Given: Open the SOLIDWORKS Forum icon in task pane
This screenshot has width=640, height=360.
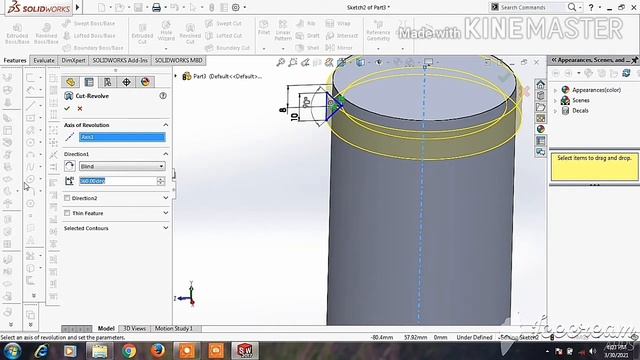Looking at the screenshot, I should (x=540, y=152).
